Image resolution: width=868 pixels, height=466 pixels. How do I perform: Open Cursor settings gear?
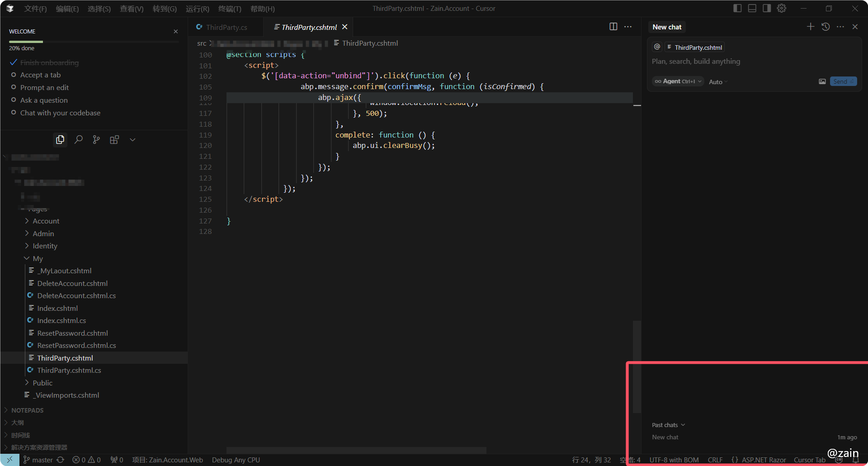click(x=782, y=8)
